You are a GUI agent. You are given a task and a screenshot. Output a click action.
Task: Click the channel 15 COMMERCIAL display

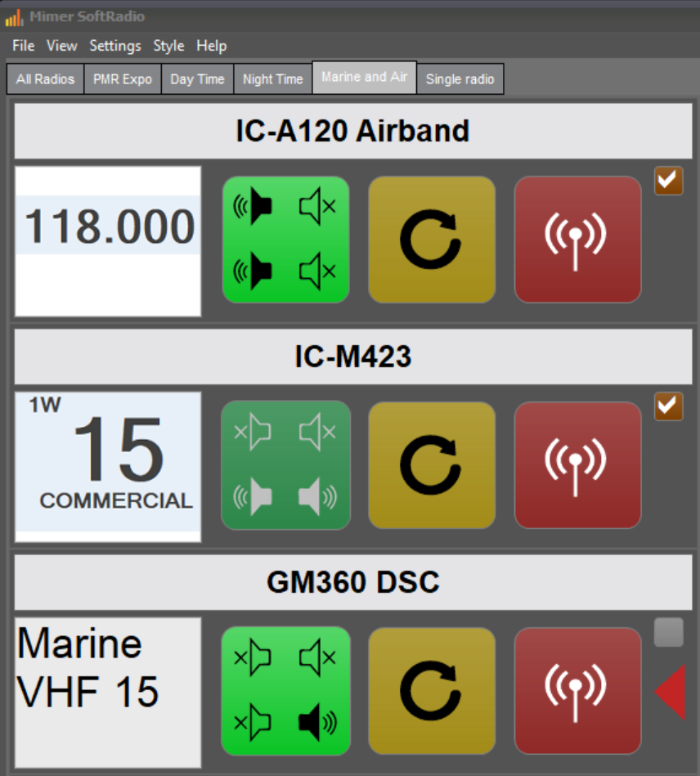point(108,467)
